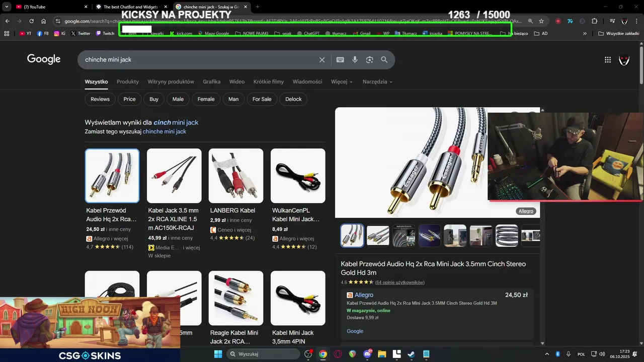Apply the For Sale filter chip

coord(262,99)
